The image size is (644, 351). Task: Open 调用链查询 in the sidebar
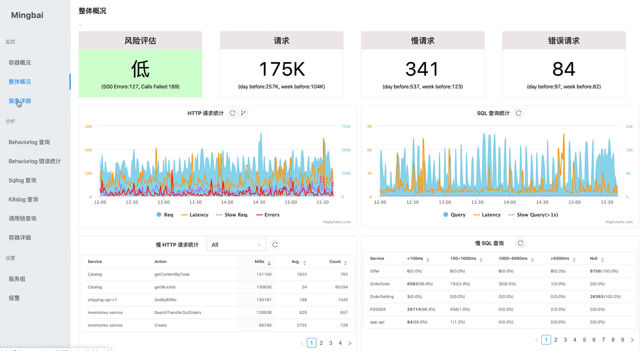click(23, 218)
